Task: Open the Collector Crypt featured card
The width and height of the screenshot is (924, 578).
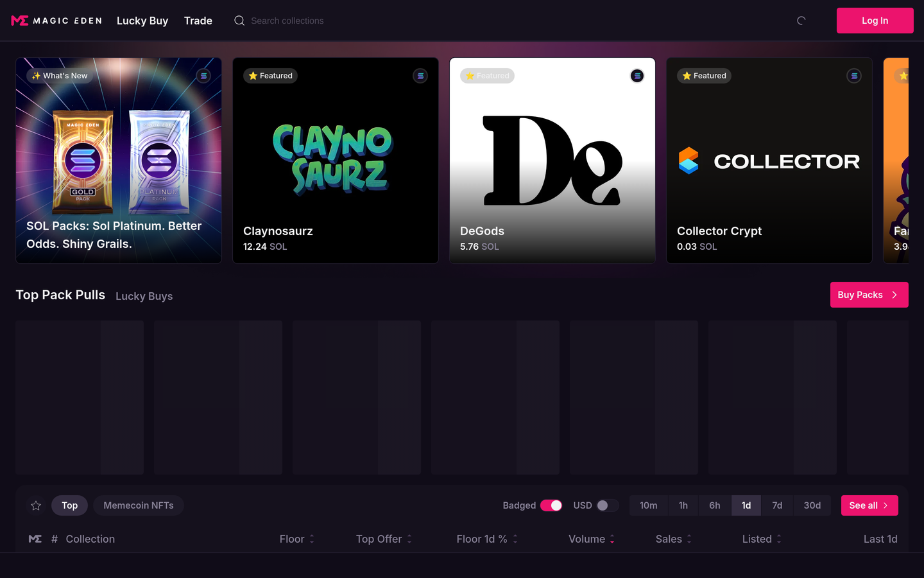Action: pos(769,161)
